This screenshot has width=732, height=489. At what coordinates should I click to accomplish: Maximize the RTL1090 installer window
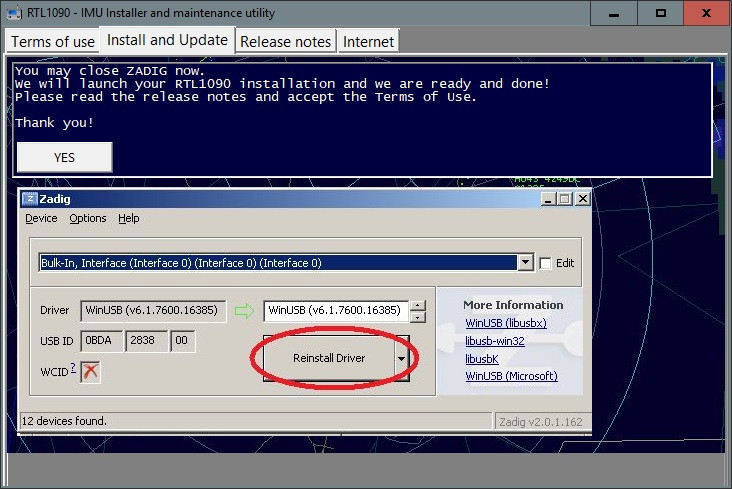[661, 13]
